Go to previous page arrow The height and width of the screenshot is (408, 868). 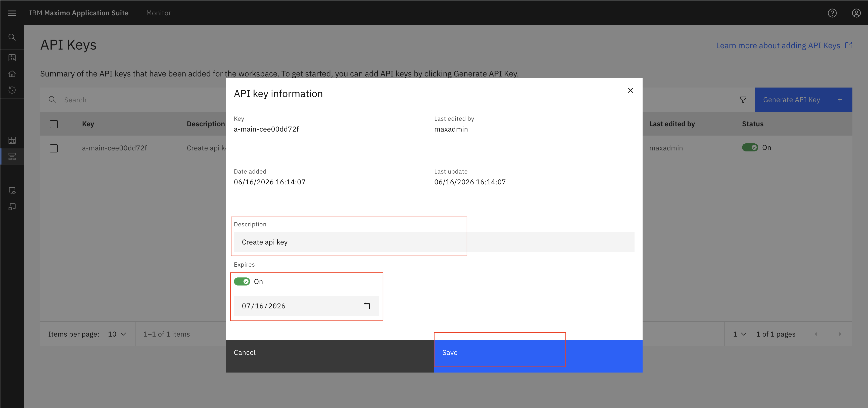point(816,334)
